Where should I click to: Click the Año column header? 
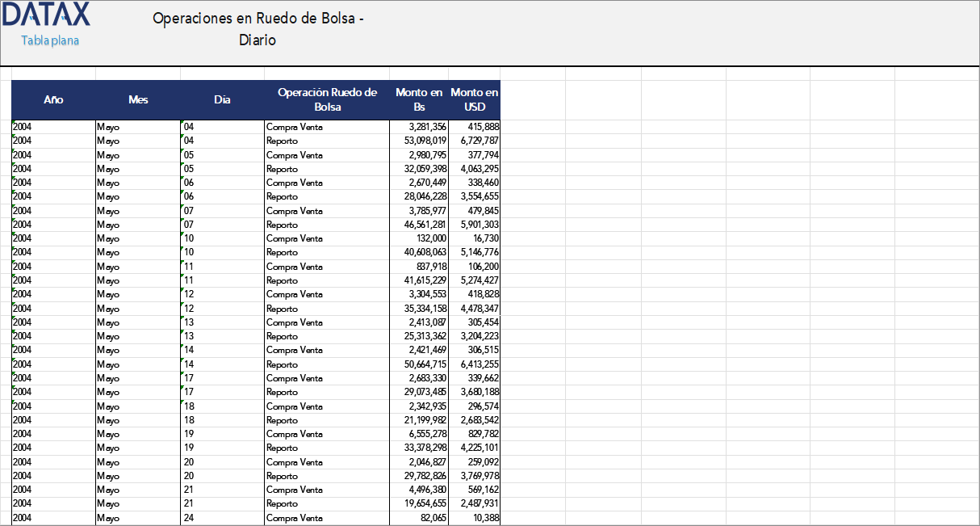(x=53, y=99)
